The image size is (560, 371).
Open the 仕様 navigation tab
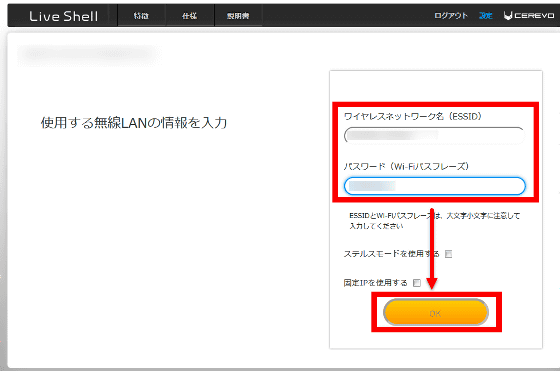189,16
